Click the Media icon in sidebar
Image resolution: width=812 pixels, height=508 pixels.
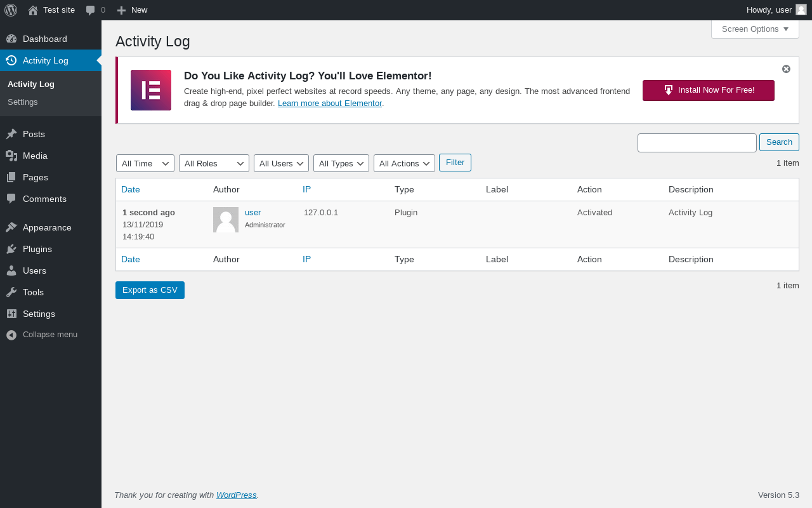click(x=11, y=156)
